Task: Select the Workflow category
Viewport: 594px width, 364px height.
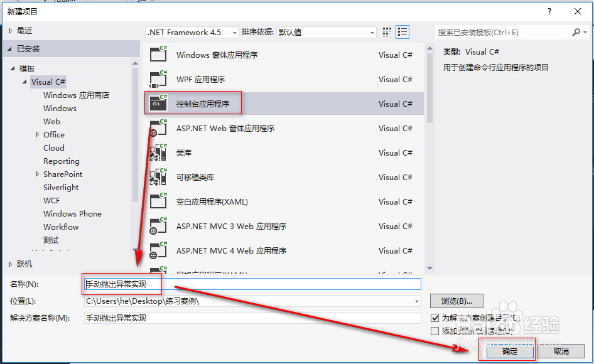Action: click(61, 227)
